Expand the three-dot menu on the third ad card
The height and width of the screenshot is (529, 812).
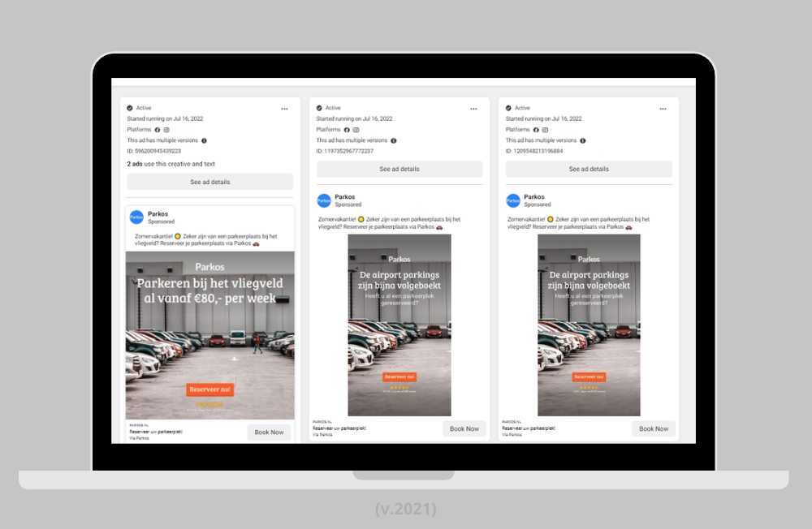point(663,109)
